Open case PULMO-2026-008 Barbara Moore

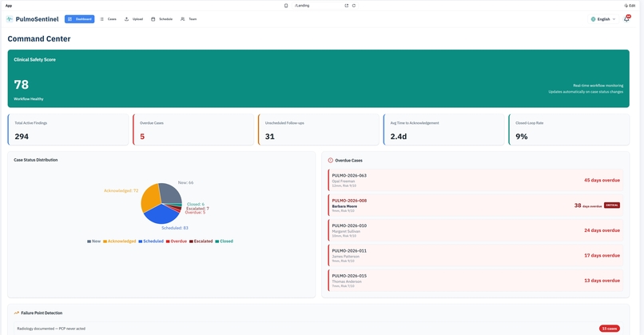tap(475, 205)
